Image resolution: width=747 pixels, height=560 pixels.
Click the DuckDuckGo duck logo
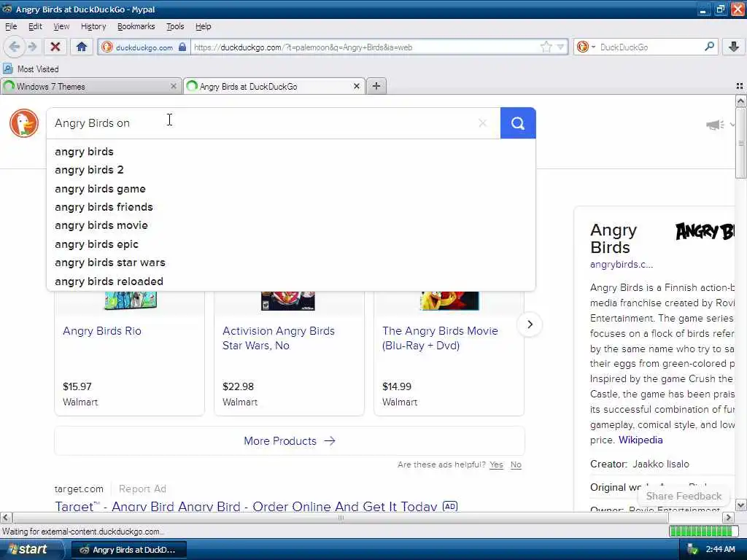(24, 123)
